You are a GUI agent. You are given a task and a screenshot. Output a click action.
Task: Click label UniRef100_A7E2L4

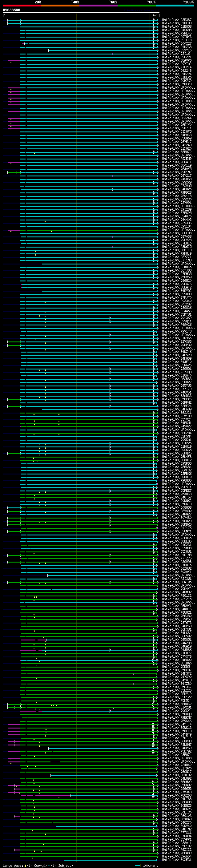pos(176,67)
